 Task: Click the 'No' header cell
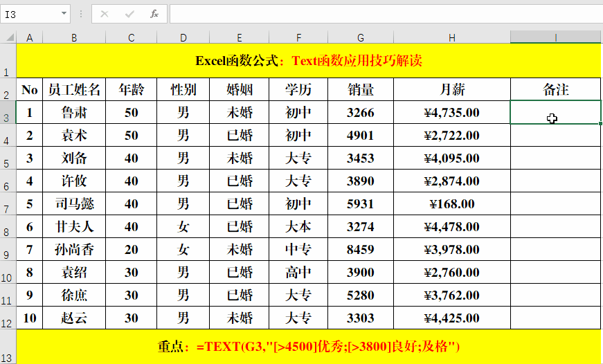(x=29, y=89)
